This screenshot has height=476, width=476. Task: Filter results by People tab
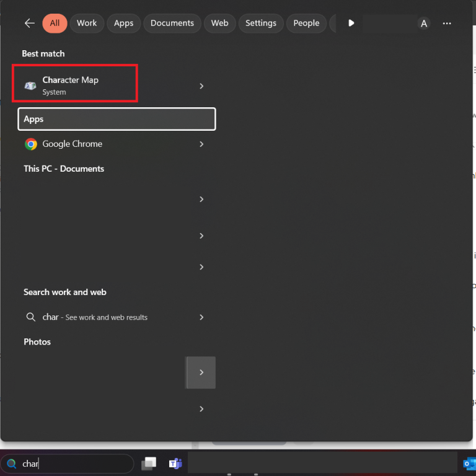coord(306,23)
